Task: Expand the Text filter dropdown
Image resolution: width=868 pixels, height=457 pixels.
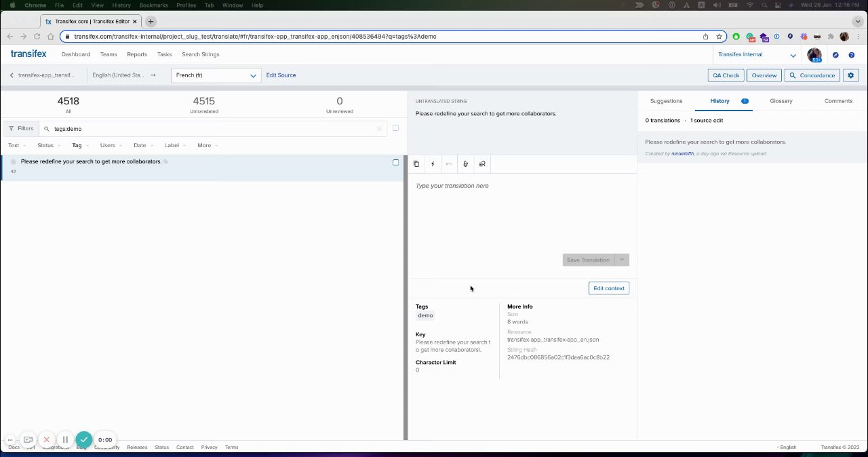Action: click(x=17, y=145)
